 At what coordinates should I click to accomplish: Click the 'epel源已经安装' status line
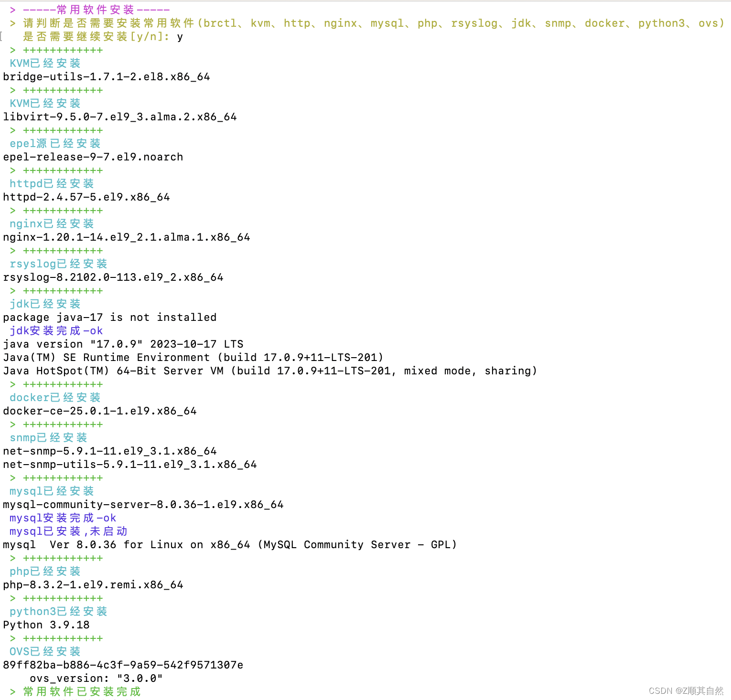pyautogui.click(x=55, y=144)
